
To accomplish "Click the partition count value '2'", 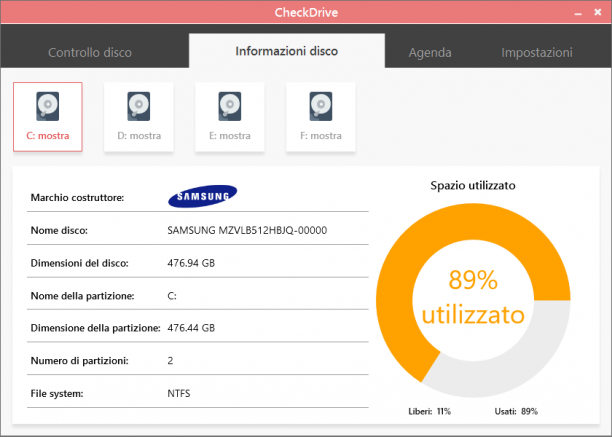I will click(170, 361).
